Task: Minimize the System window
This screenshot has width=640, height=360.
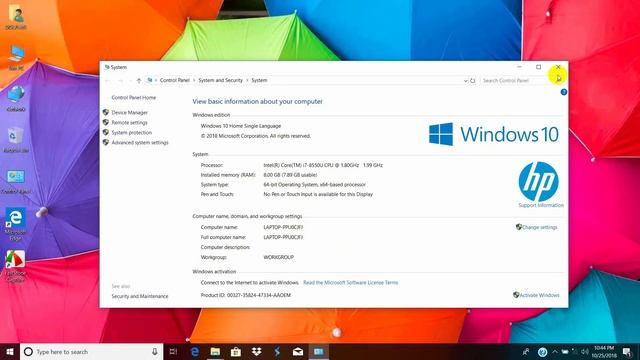Action: point(519,67)
